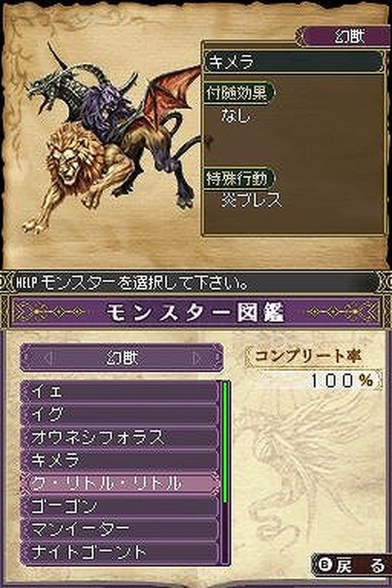This screenshot has height=588, width=392.
Task: Open the highlighted ク・リトル・リトル entry
Action: point(120,483)
